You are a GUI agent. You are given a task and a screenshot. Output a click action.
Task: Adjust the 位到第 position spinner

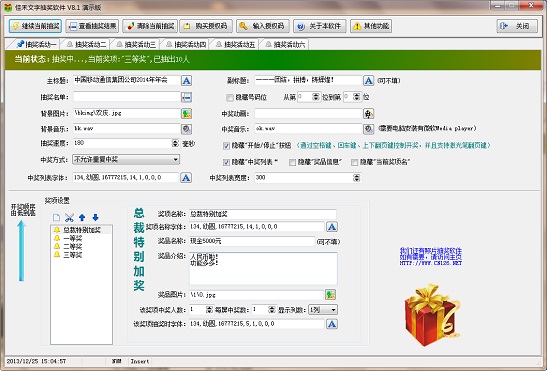pyautogui.click(x=356, y=97)
